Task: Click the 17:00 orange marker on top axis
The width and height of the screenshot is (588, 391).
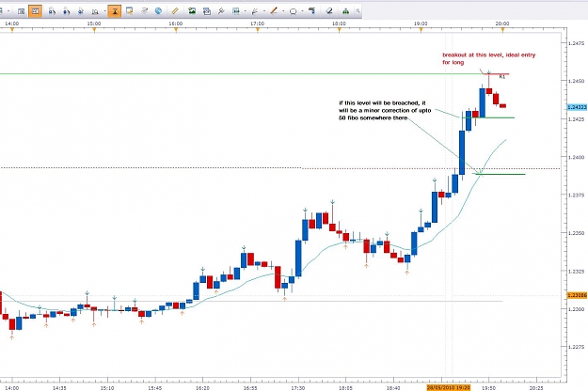Action: click(258, 30)
